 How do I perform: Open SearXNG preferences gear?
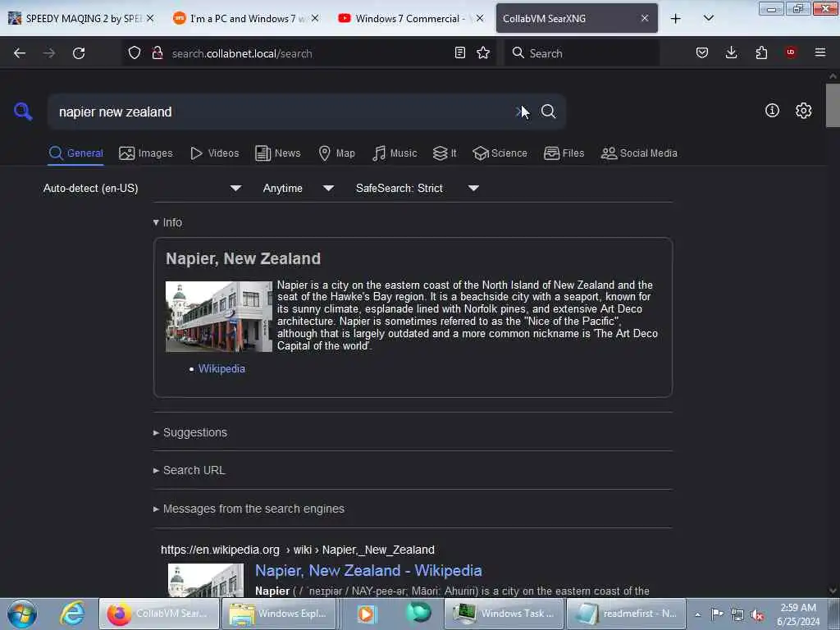point(803,111)
